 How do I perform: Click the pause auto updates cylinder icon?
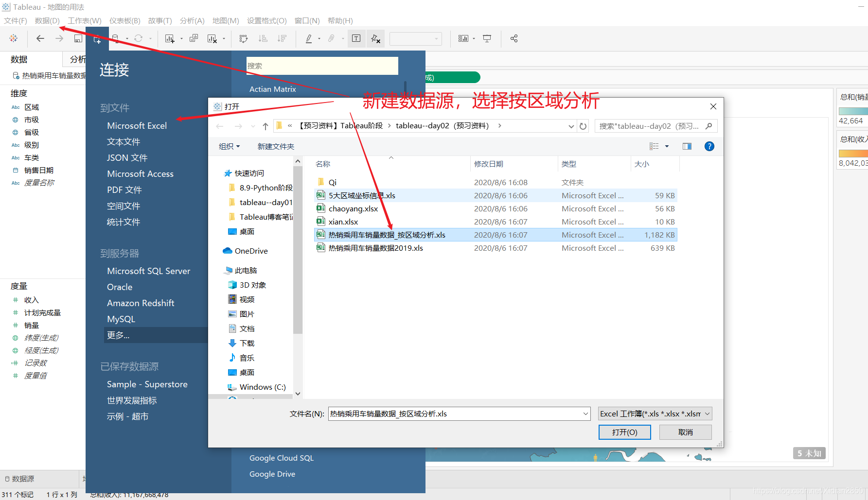coord(115,38)
